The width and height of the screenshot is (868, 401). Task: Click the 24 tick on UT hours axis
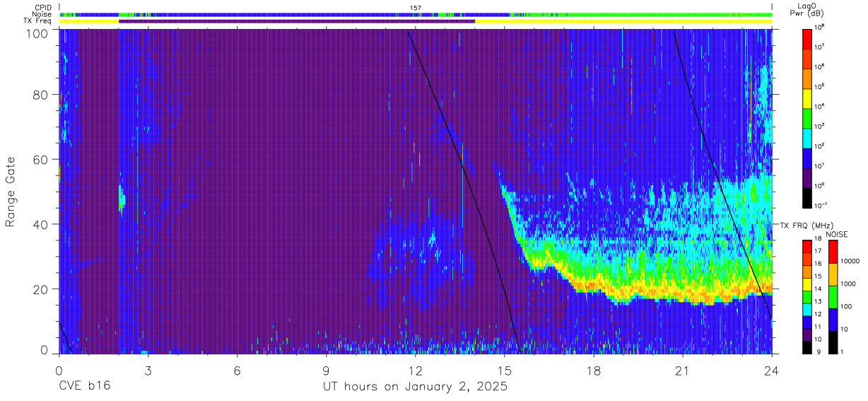[x=772, y=370]
